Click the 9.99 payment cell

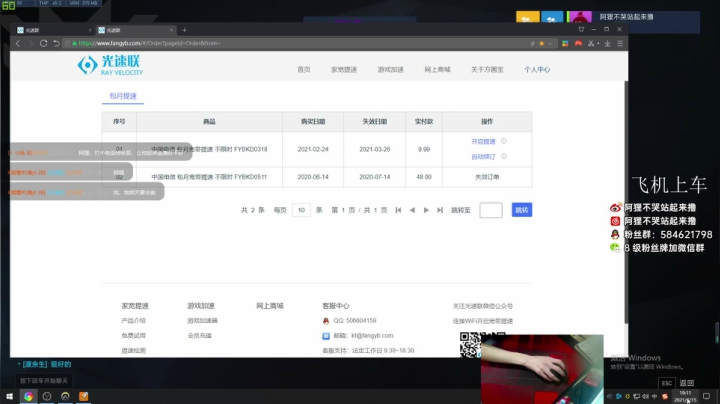tap(423, 149)
